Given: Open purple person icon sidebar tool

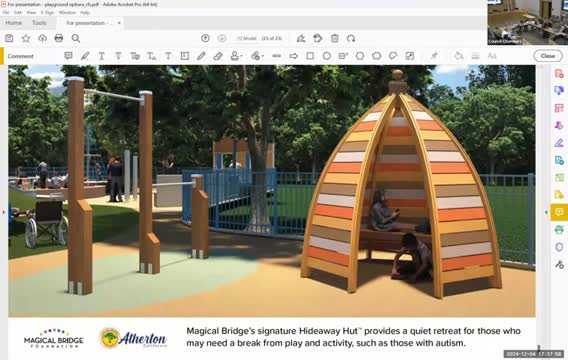Looking at the screenshot, I should pyautogui.click(x=559, y=125).
